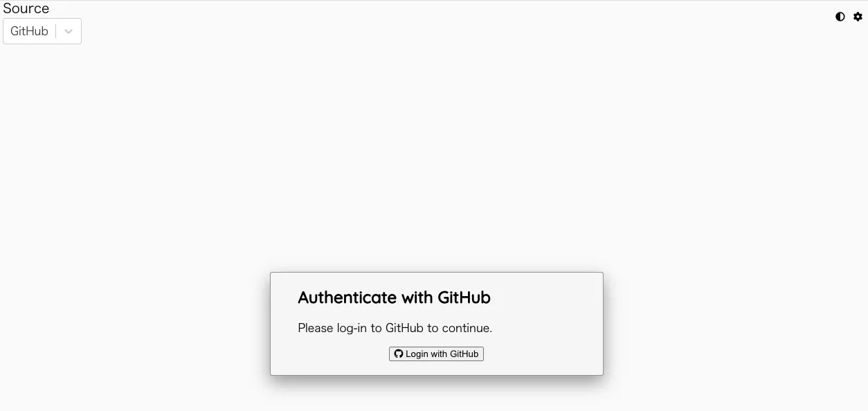Start GitHub sign-in from the authentication dialog
The width and height of the screenshot is (868, 411).
[x=436, y=354]
